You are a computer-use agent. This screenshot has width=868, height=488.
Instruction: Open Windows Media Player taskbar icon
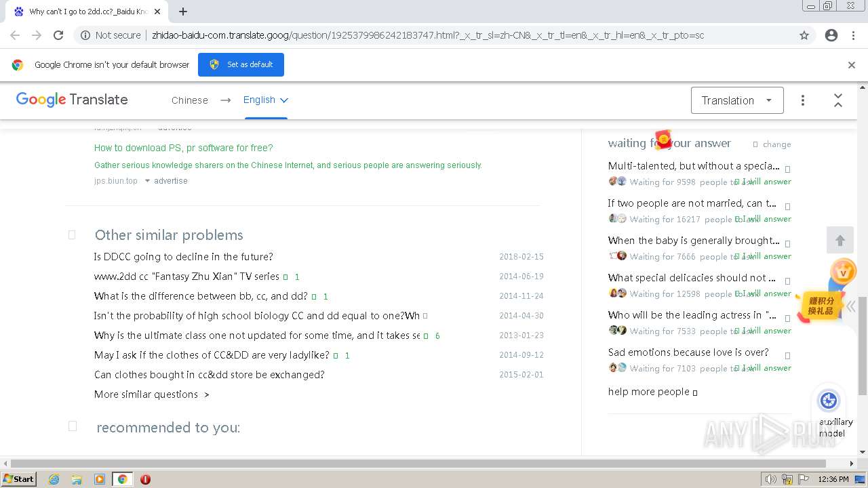tap(100, 479)
